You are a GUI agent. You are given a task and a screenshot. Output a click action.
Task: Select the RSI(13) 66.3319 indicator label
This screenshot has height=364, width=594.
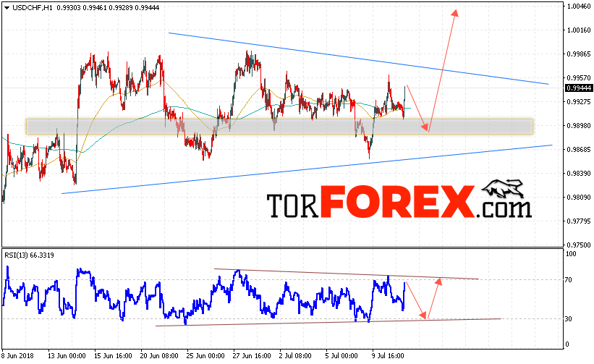coord(29,255)
